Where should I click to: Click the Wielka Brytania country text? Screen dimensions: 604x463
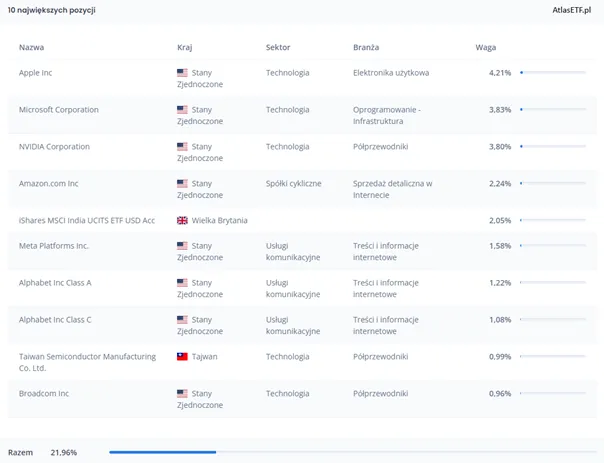click(x=220, y=220)
